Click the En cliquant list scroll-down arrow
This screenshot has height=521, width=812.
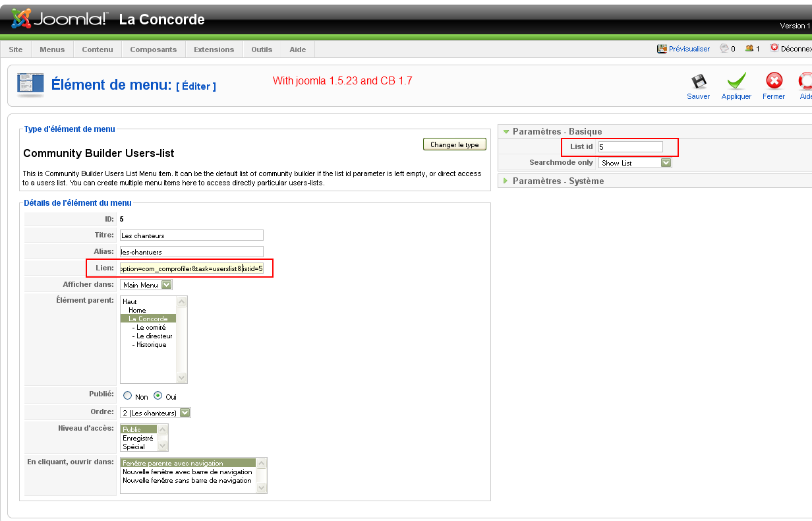click(262, 488)
